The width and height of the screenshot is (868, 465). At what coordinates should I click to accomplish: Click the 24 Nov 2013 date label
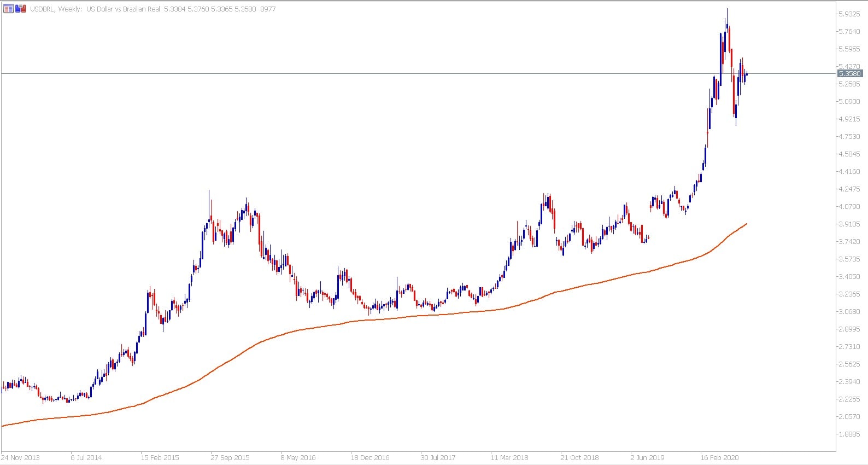click(20, 458)
